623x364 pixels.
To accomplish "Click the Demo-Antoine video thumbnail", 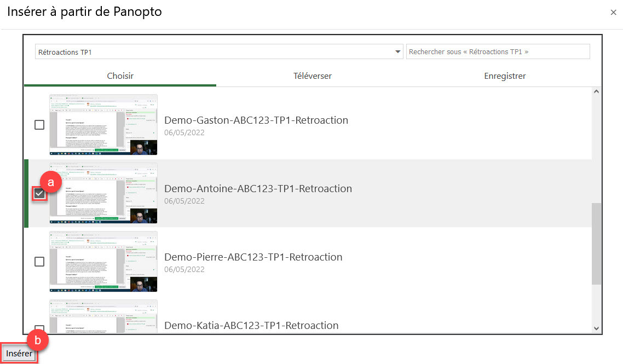I will coord(103,193).
